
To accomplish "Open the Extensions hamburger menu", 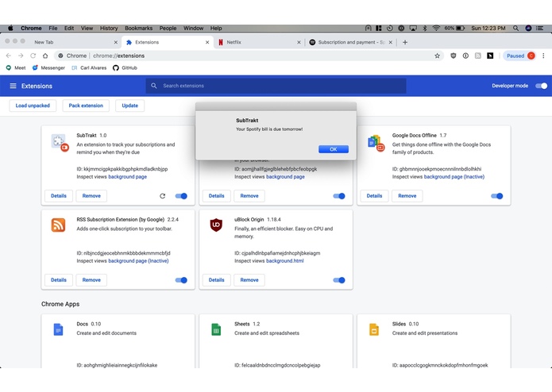I will (x=13, y=86).
